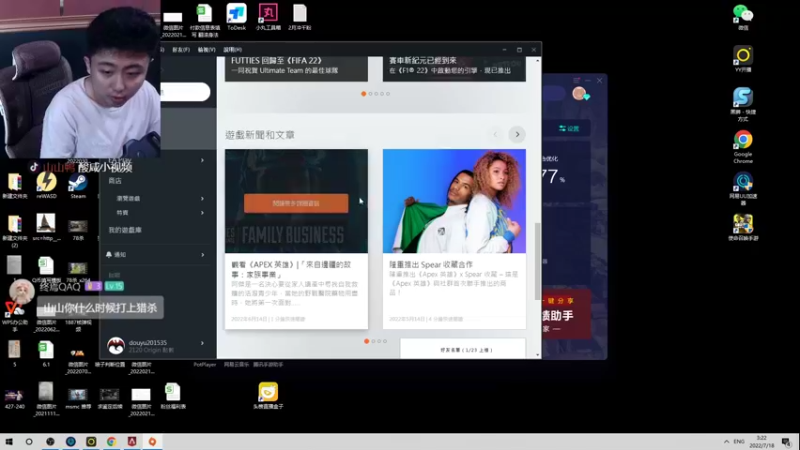Open the orange Origin icon on taskbar
Image resolution: width=800 pixels, height=450 pixels.
[152, 442]
